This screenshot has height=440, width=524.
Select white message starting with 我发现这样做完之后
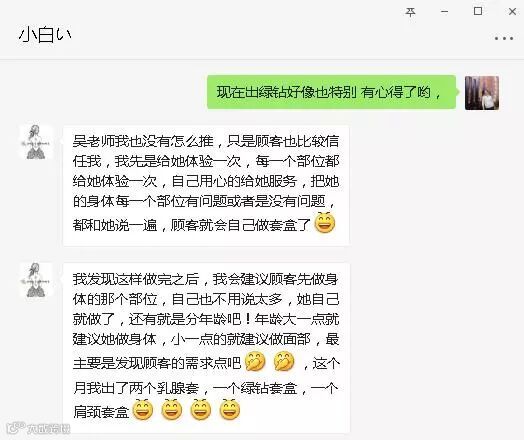click(x=206, y=347)
